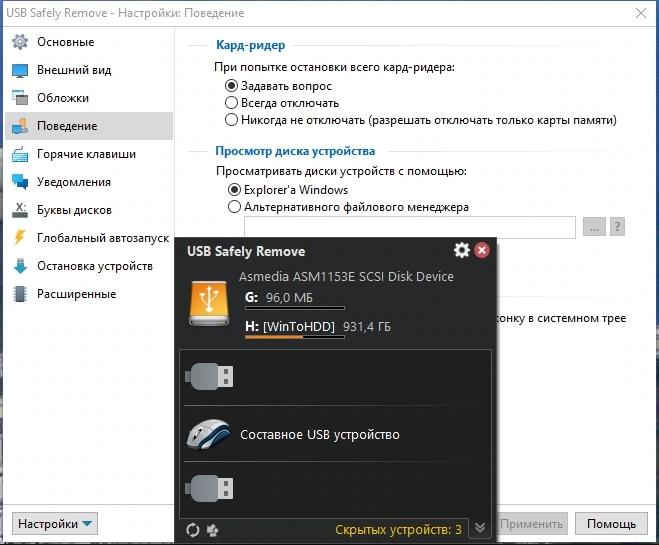
Task: Click the USB plug icon above Составное USB устройство
Action: pyautogui.click(x=209, y=376)
